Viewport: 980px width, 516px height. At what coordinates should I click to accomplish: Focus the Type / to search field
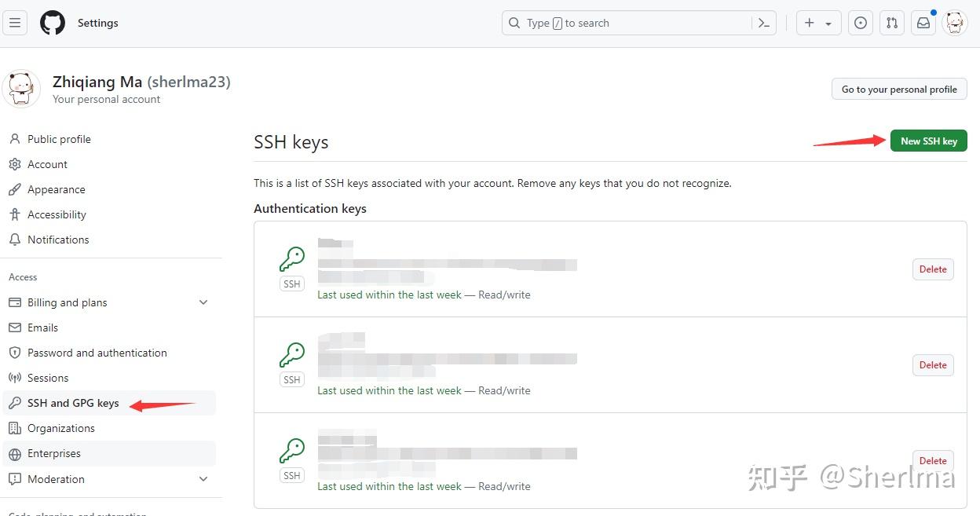coord(639,23)
